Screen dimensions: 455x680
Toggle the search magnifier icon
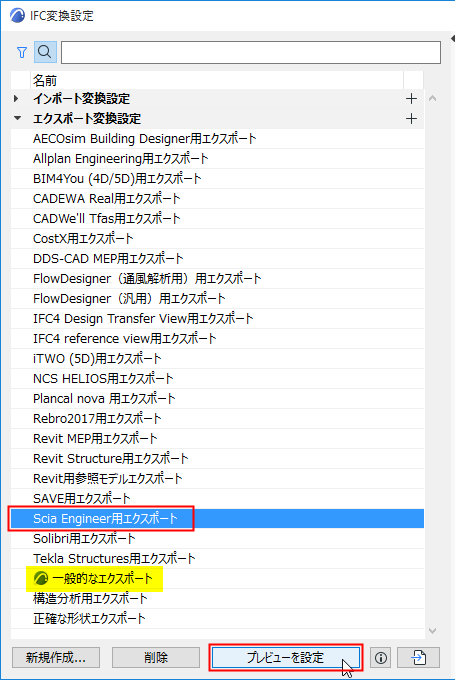coord(45,52)
